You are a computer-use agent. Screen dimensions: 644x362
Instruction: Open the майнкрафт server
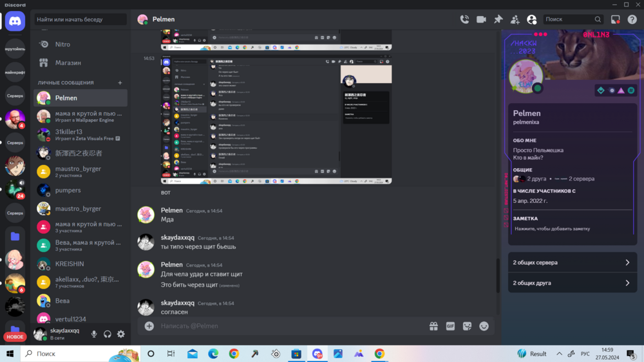[15, 72]
